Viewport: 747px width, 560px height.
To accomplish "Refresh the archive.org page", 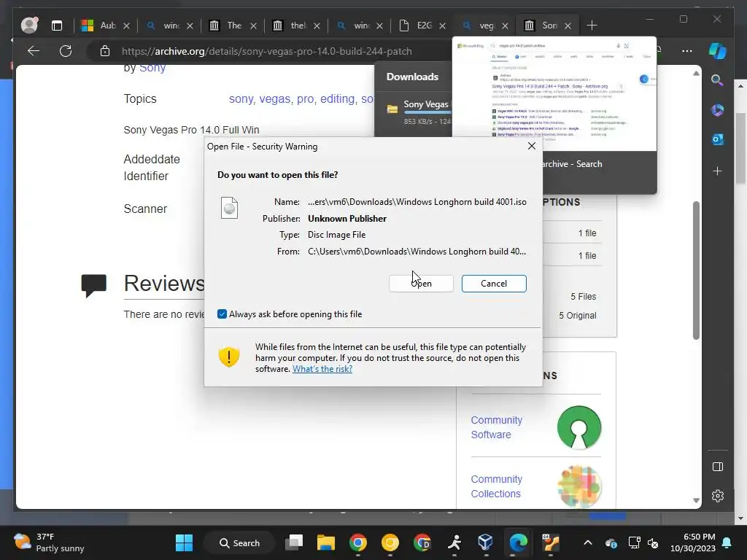I will 65,51.
